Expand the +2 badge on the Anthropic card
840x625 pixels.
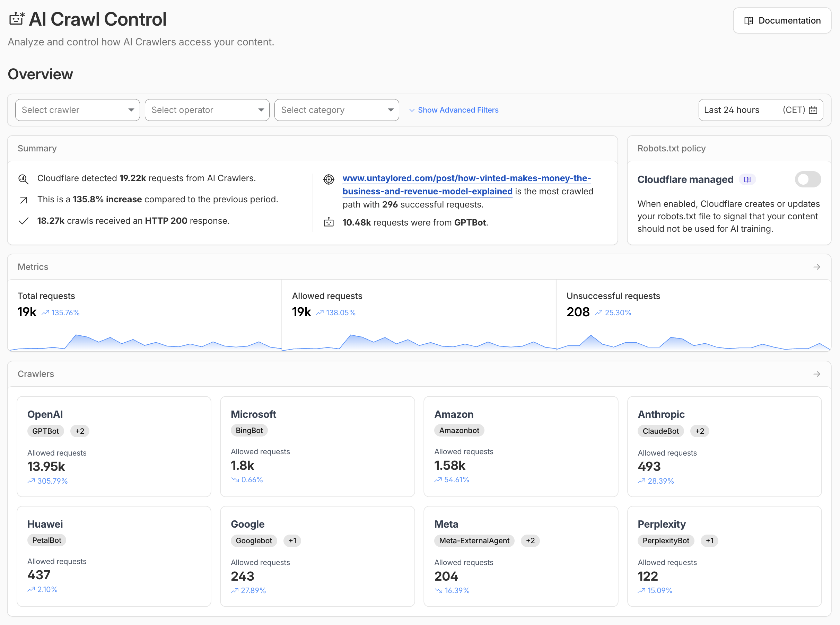pyautogui.click(x=700, y=431)
